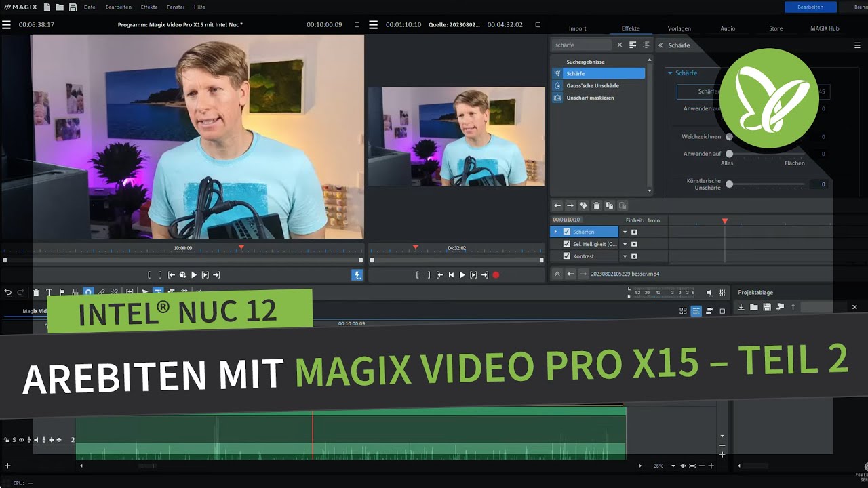
Task: Mute audio with the speaker icon
Action: pos(710,293)
